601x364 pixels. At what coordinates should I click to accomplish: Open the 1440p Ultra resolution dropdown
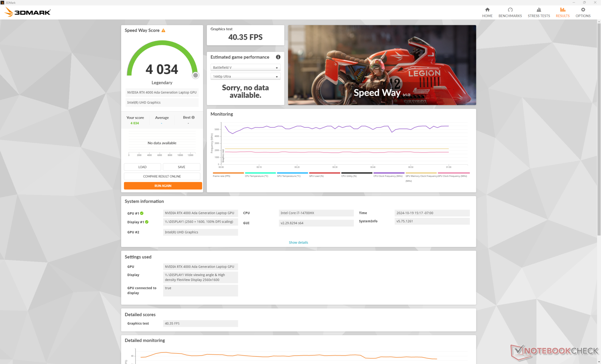click(x=245, y=77)
